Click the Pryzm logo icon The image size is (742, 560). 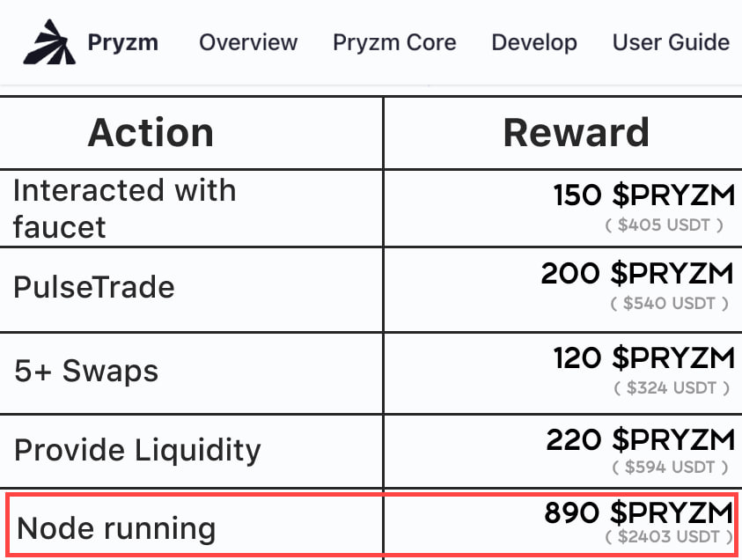49,42
